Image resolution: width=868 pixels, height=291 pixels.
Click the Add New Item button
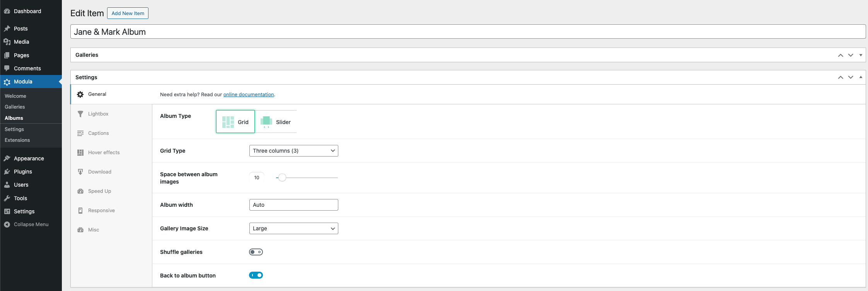128,13
